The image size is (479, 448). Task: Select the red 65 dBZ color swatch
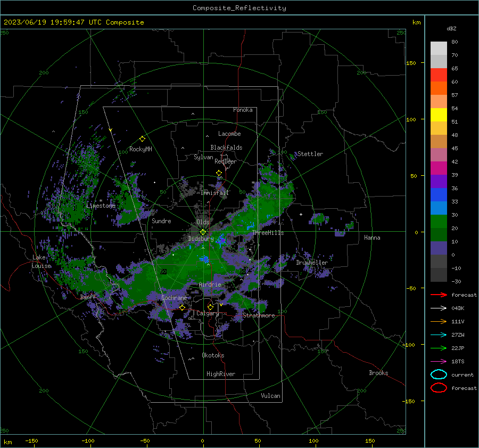(439, 75)
